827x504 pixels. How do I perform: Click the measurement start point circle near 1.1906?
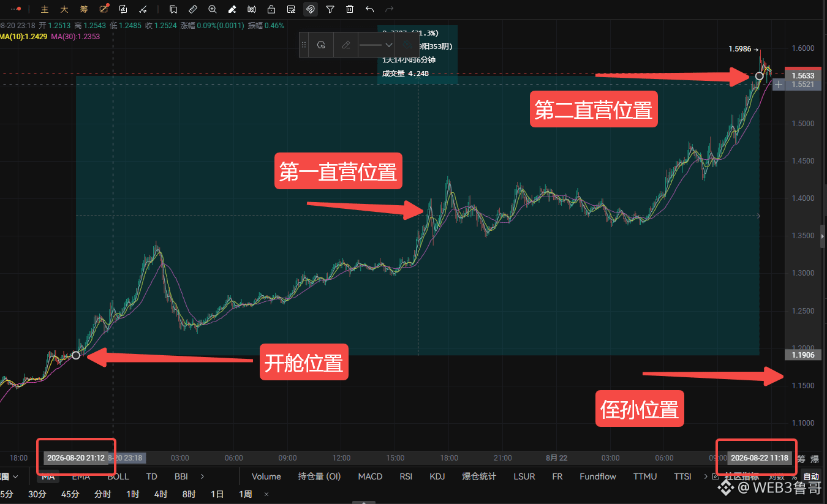point(76,355)
